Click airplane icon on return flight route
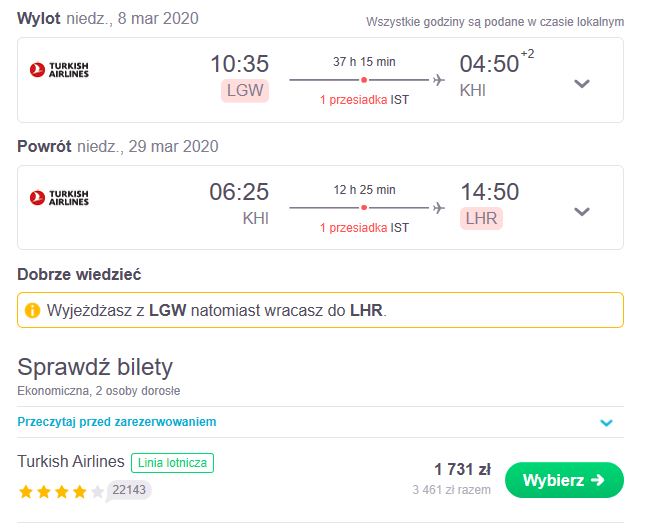Viewport: 648px width, 530px height. tap(438, 208)
